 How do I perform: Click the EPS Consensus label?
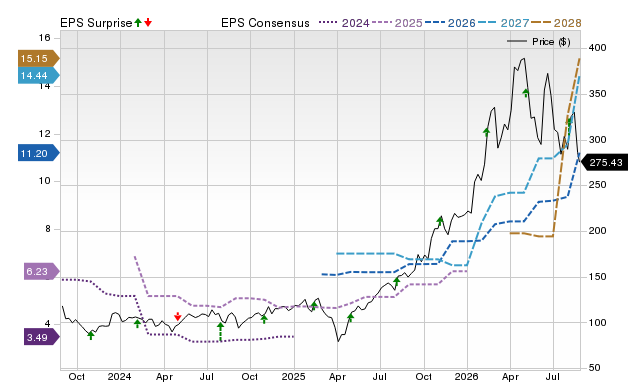[265, 23]
